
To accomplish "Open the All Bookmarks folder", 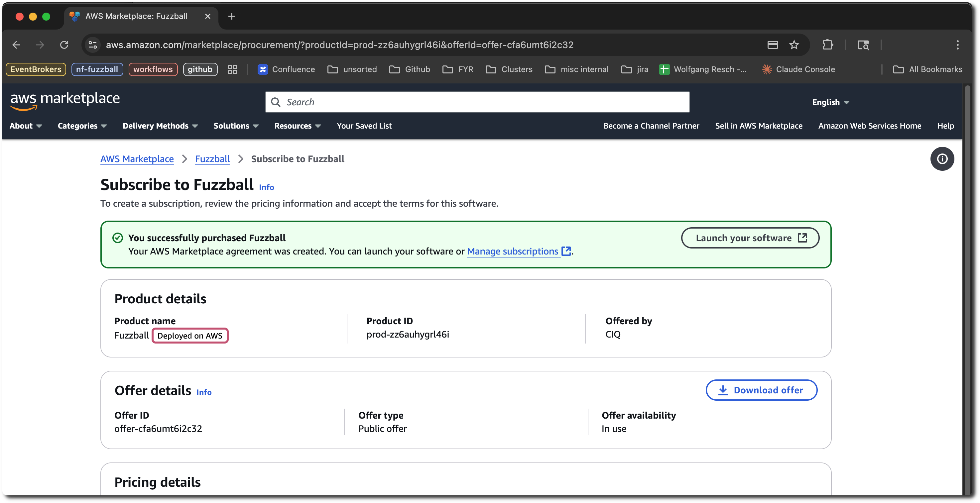I will (x=927, y=69).
